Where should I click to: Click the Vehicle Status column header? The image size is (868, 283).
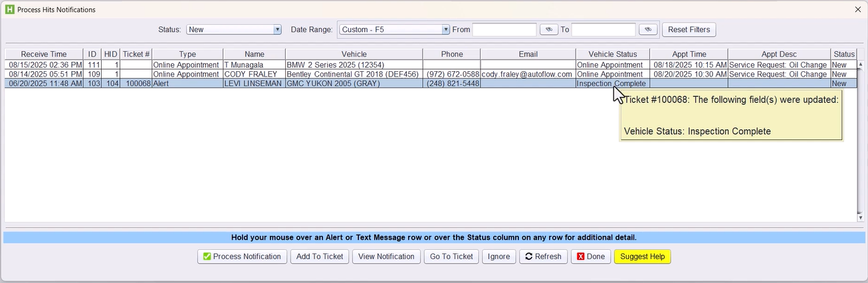click(x=612, y=54)
